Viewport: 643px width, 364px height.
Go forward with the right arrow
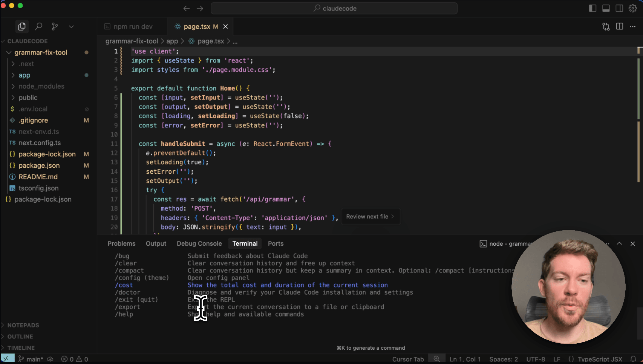tap(200, 8)
